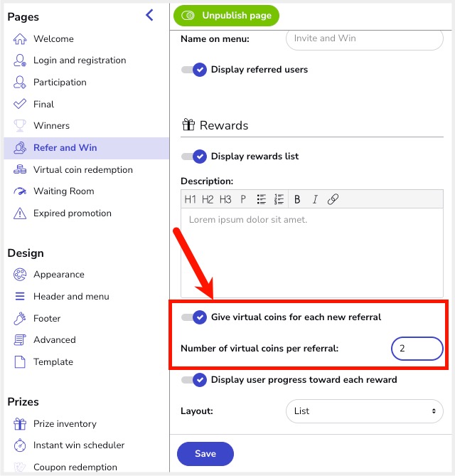Click the virtual coins per referral field
The height and width of the screenshot is (476, 455).
pyautogui.click(x=417, y=349)
